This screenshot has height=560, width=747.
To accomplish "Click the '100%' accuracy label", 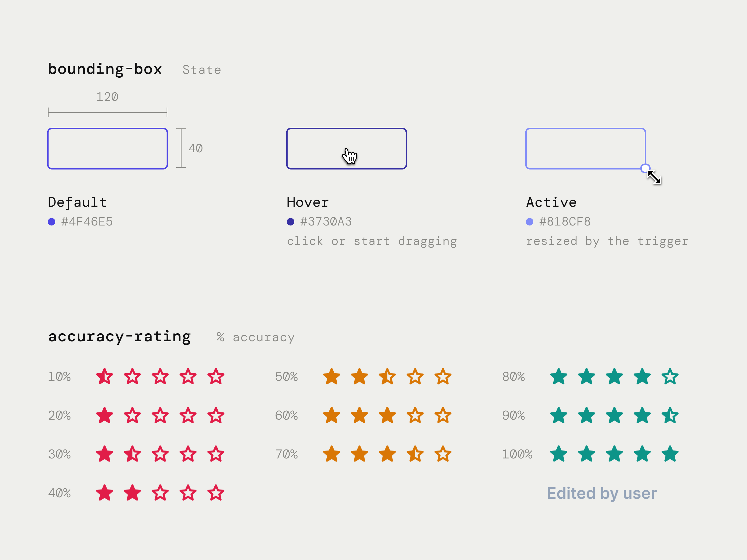I will (517, 454).
